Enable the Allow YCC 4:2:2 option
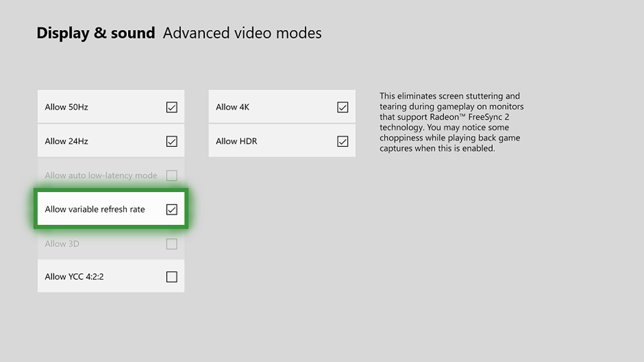The height and width of the screenshot is (362, 644). [x=171, y=276]
